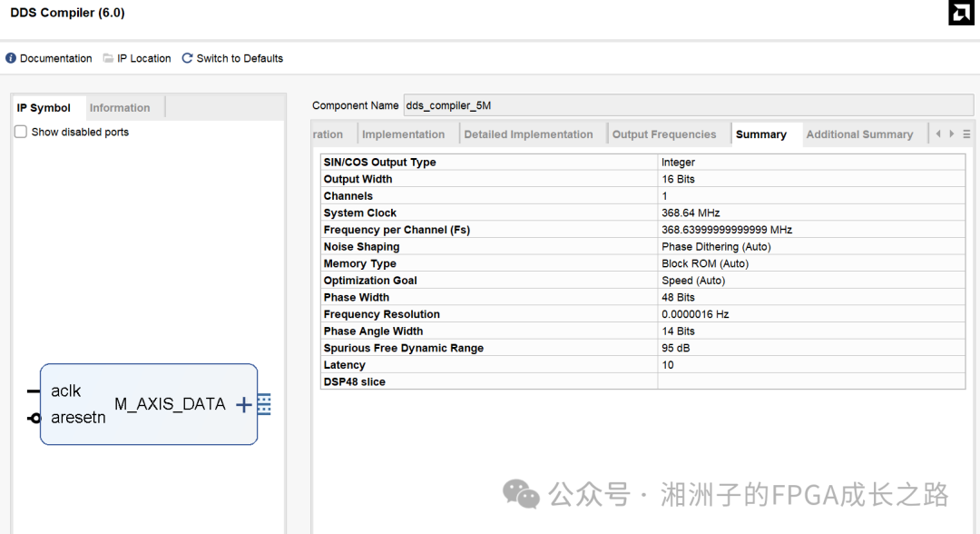The width and height of the screenshot is (980, 534).
Task: Click the Switch to Defaults refresh icon
Action: (187, 58)
